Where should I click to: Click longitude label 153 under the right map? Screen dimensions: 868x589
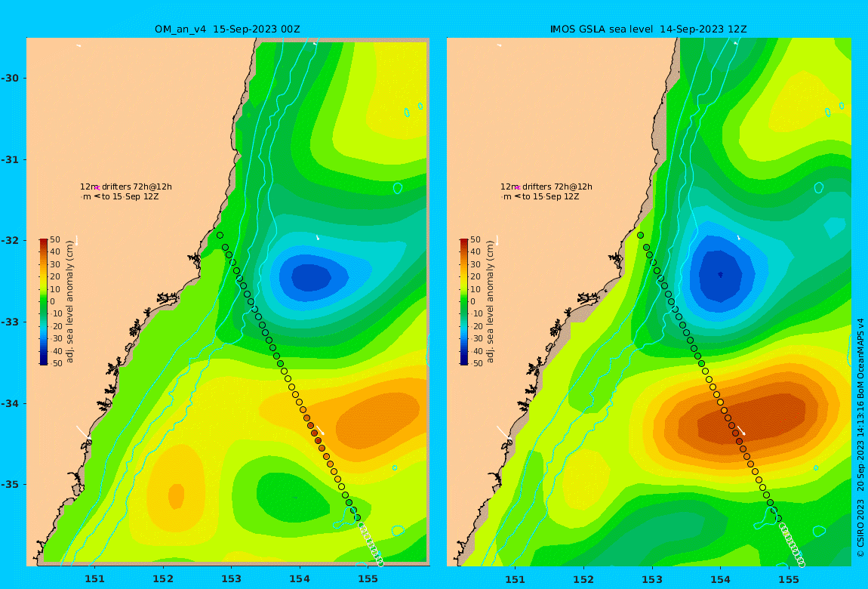(652, 580)
